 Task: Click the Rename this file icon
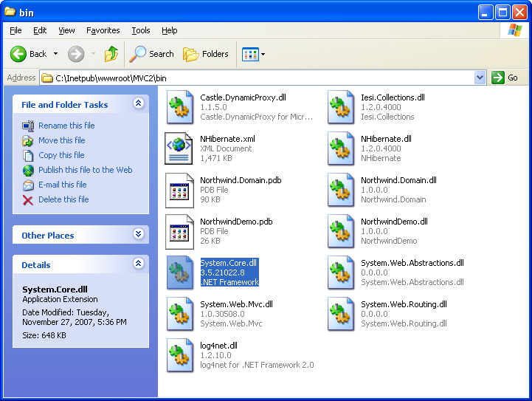tap(28, 126)
